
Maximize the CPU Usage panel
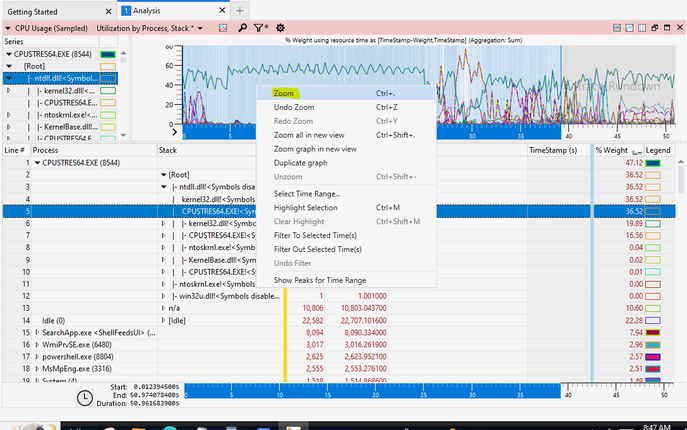667,28
